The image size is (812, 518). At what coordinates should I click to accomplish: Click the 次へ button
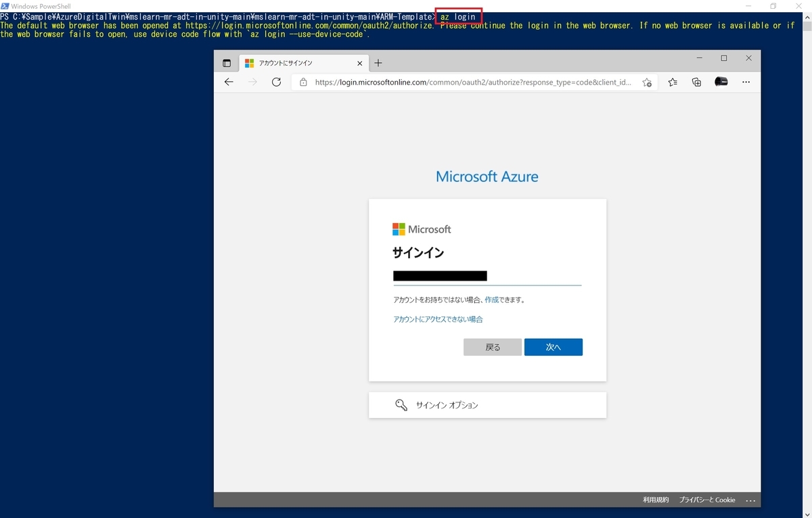[554, 347]
